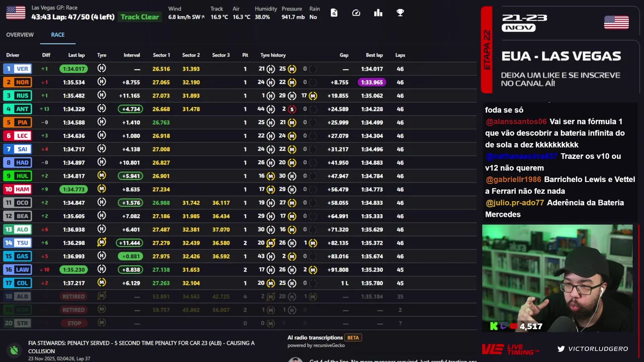This screenshot has height=362, width=644.
Task: Click the Track Clear status badge
Action: pos(140,17)
